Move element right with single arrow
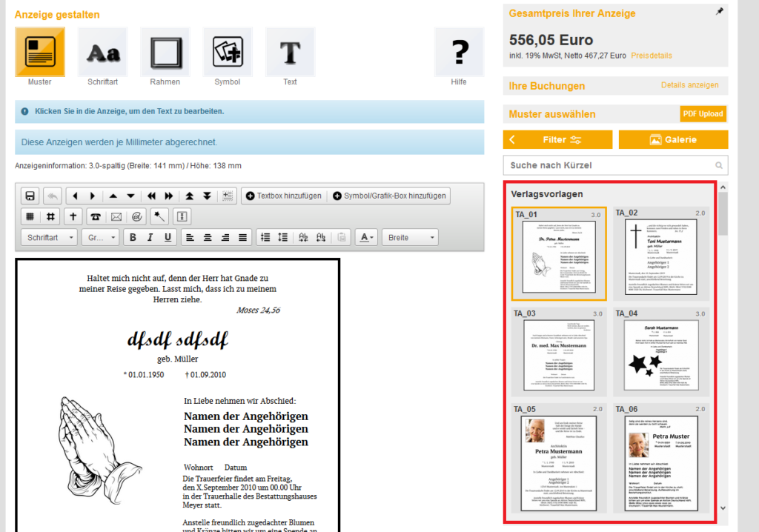The image size is (759, 532). click(x=93, y=196)
